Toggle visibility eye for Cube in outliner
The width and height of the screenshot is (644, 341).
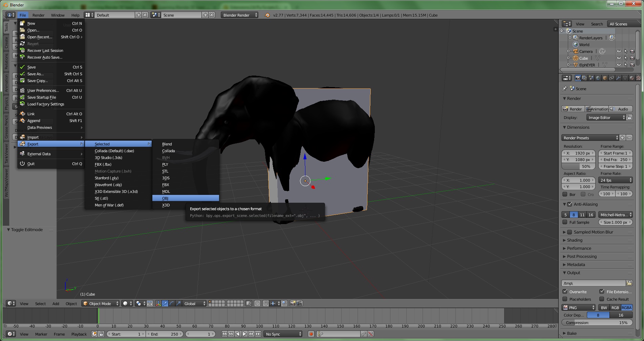pos(619,58)
